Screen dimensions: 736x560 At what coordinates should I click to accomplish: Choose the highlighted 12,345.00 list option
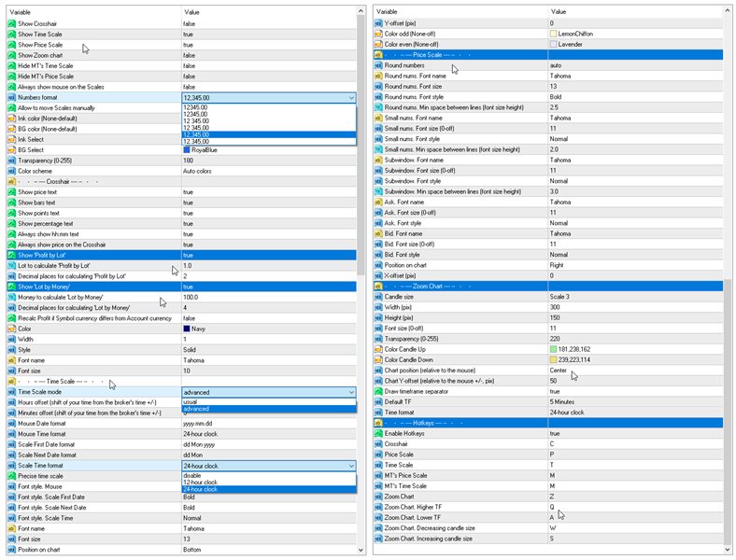269,134
